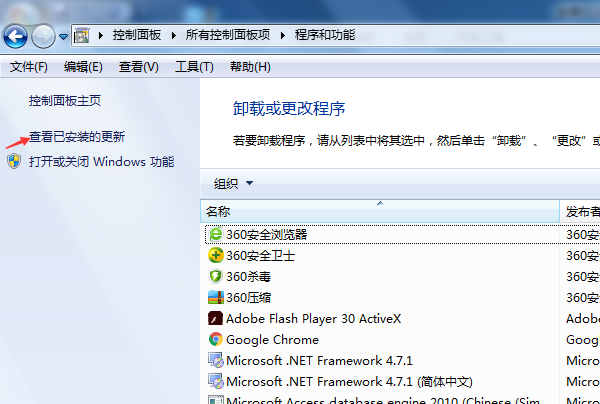Open 打开或关闭 Windows 功能 link
600x404 pixels.
[101, 162]
